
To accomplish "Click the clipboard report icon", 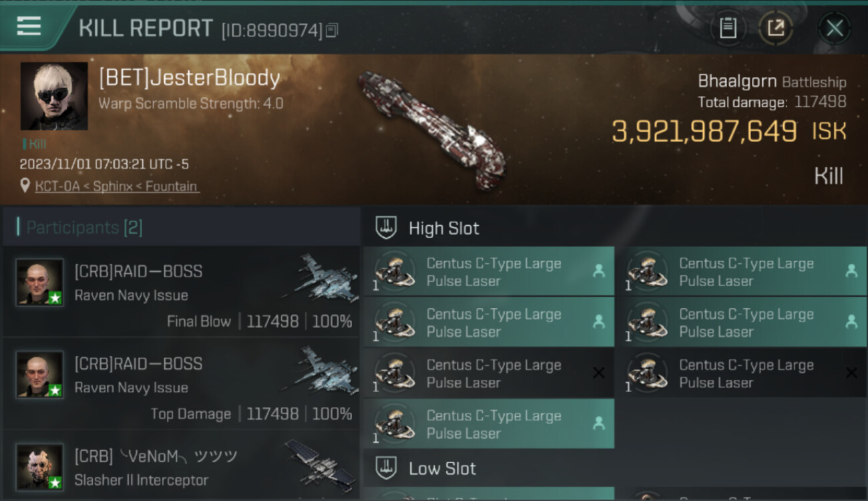I will point(727,28).
